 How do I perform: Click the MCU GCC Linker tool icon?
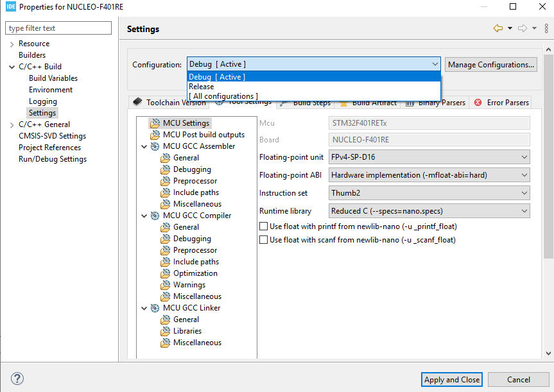(x=155, y=308)
